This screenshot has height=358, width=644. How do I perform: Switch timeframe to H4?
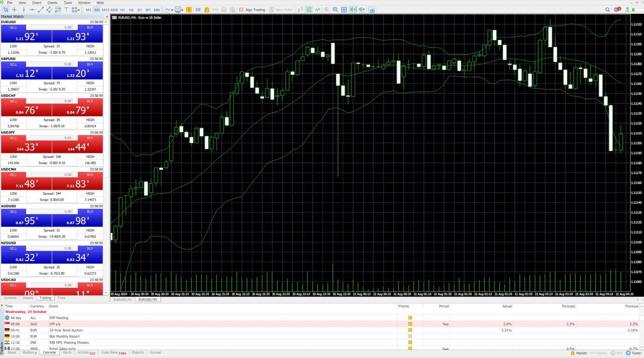click(x=131, y=10)
